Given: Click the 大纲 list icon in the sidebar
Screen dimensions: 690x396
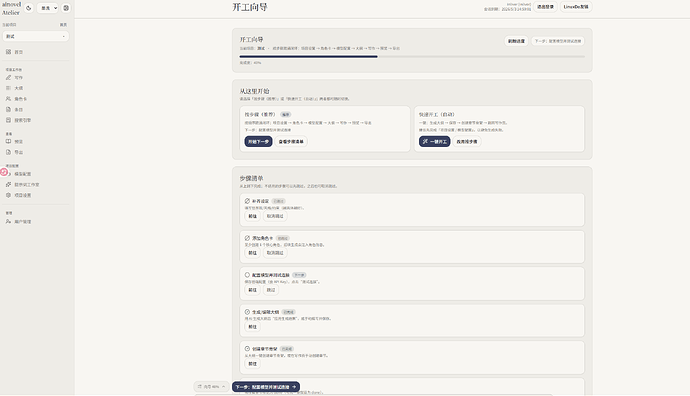Looking at the screenshot, I should 8,88.
